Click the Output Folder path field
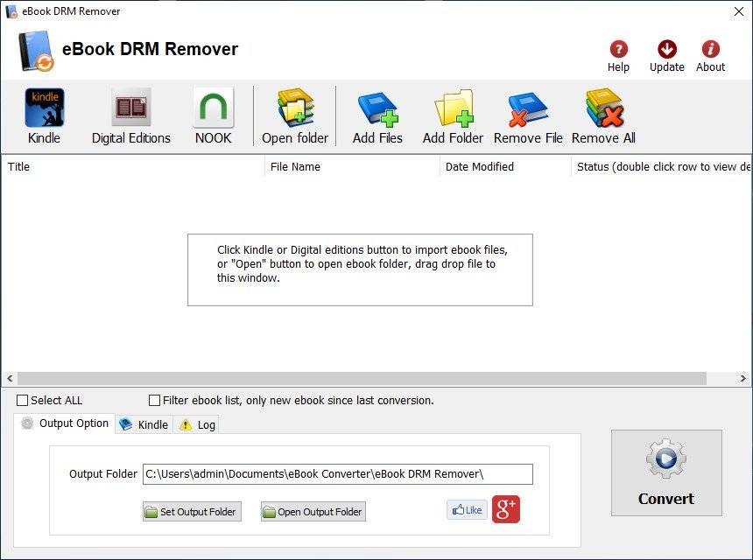 [x=338, y=474]
